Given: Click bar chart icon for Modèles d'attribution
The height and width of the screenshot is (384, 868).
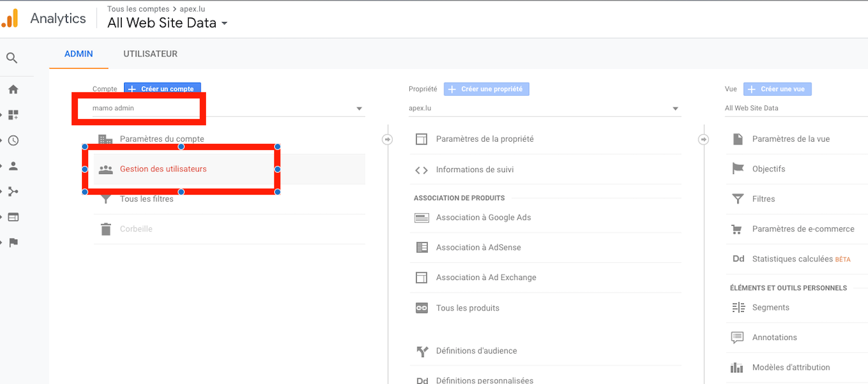Looking at the screenshot, I should point(737,367).
